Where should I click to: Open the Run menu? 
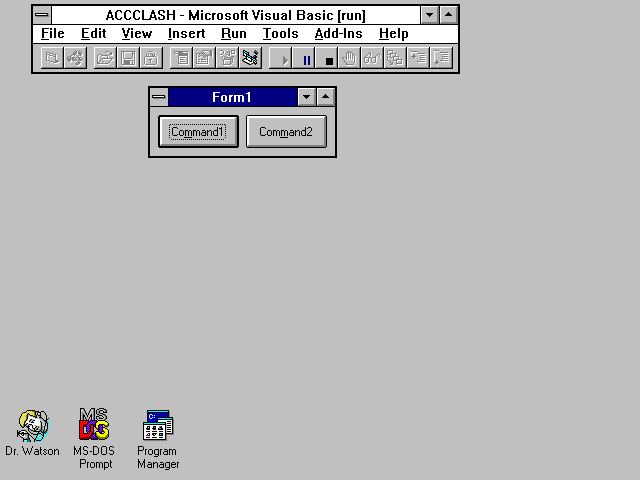pos(233,34)
